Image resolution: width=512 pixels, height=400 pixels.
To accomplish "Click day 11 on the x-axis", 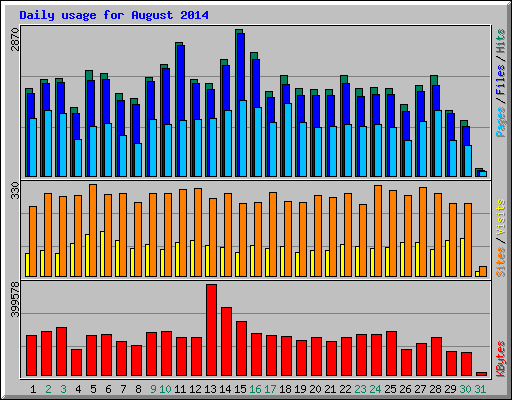I will [180, 389].
